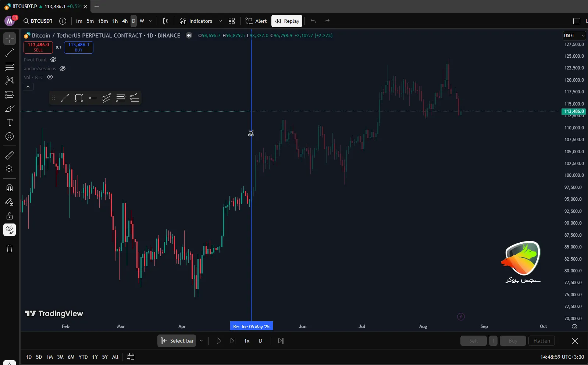Click the Replay button
The image size is (588, 365).
pyautogui.click(x=287, y=21)
